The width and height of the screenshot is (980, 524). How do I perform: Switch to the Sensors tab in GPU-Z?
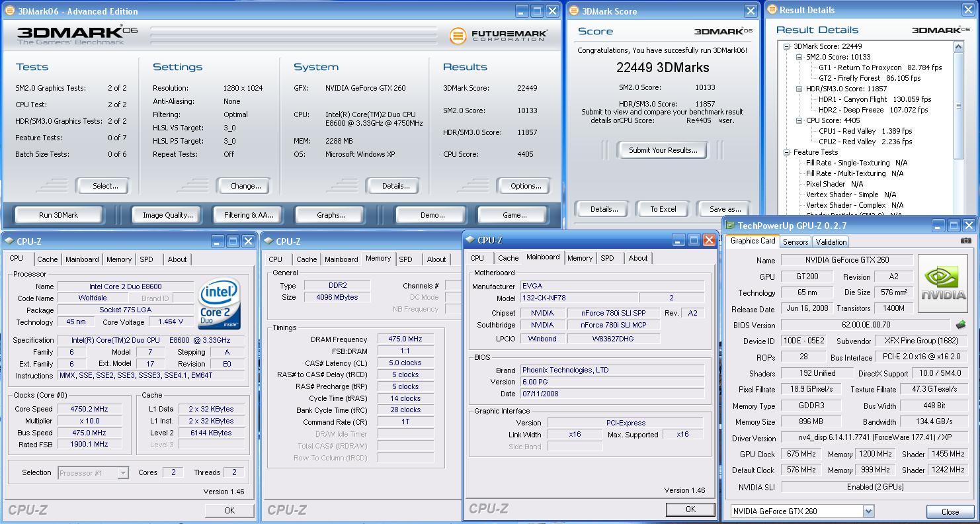[x=796, y=242]
